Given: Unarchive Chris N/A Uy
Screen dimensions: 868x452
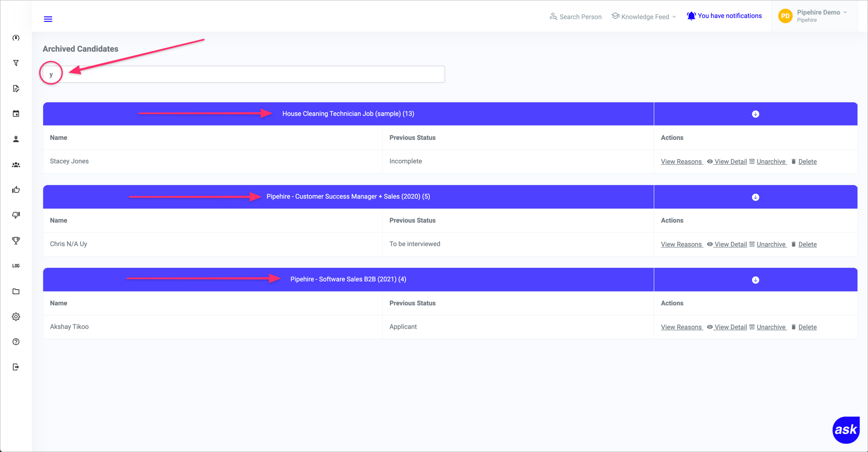Looking at the screenshot, I should click(768, 244).
